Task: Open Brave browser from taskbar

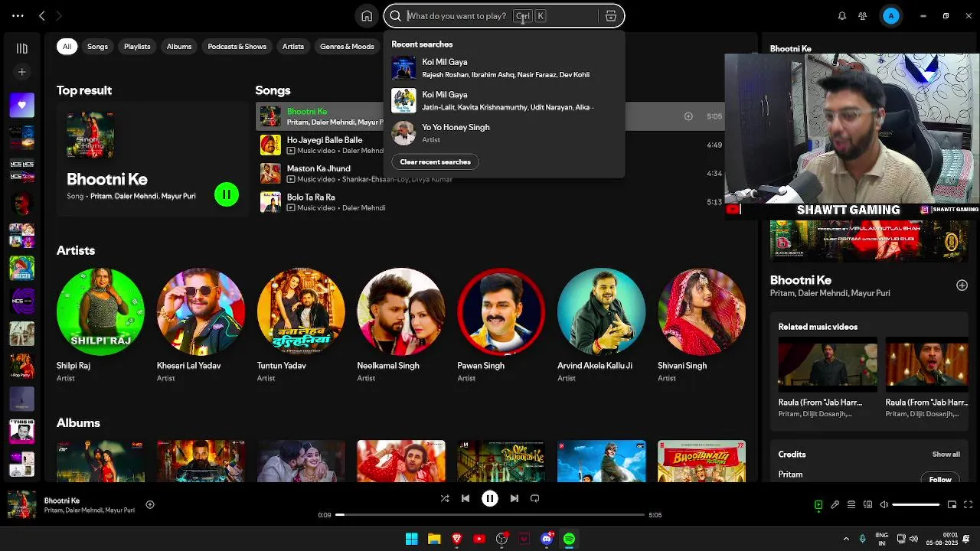Action: click(457, 539)
